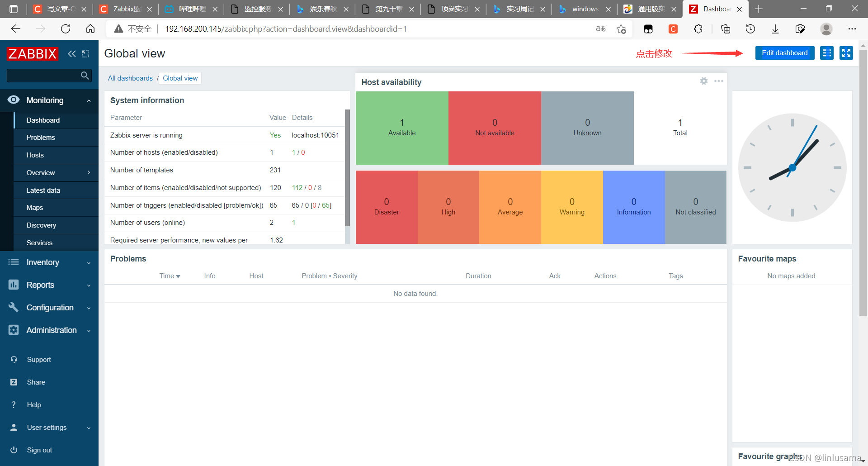Screen dimensions: 868x466
Task: Open Host availability widget three-dot menu
Action: tap(719, 81)
